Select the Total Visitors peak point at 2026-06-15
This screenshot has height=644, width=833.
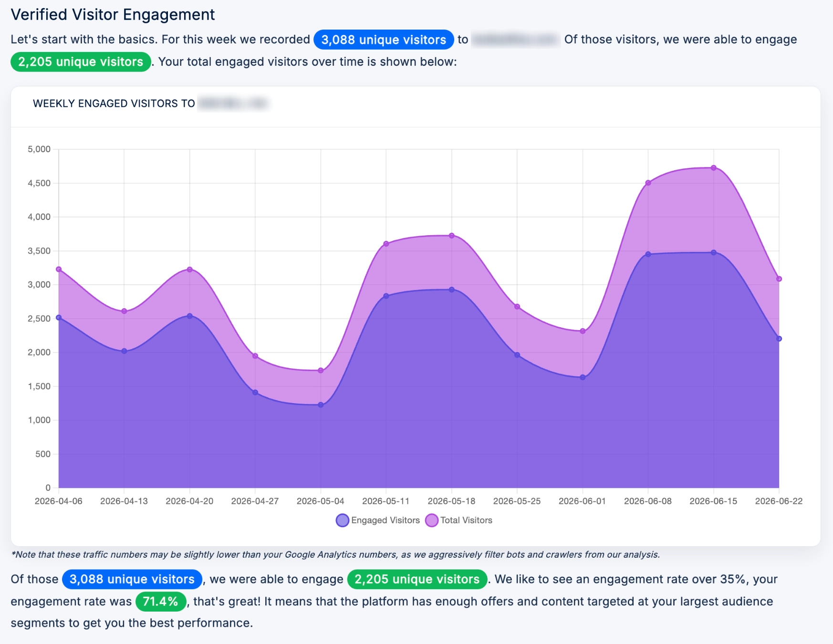[714, 168]
